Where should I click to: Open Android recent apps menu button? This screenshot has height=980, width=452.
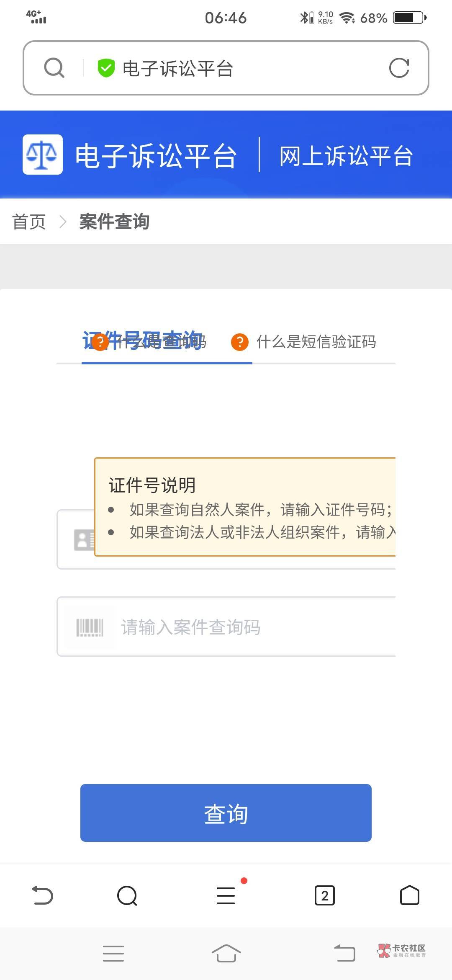pyautogui.click(x=113, y=954)
